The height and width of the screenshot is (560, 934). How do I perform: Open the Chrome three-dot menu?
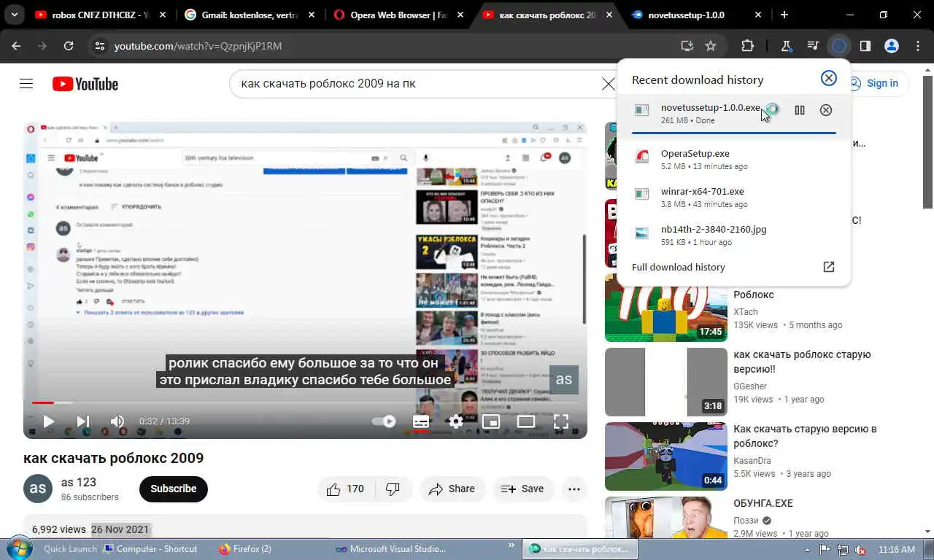pyautogui.click(x=918, y=46)
